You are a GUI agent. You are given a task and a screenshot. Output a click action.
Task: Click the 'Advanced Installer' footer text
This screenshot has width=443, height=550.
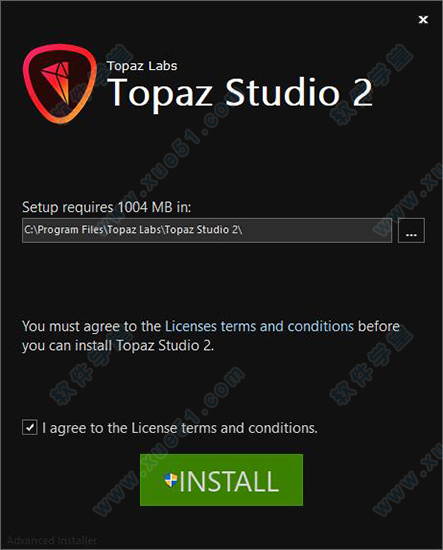(52, 540)
